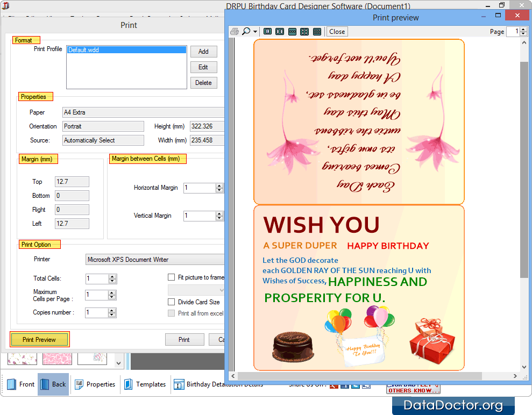Open the Printer dropdown

point(155,259)
